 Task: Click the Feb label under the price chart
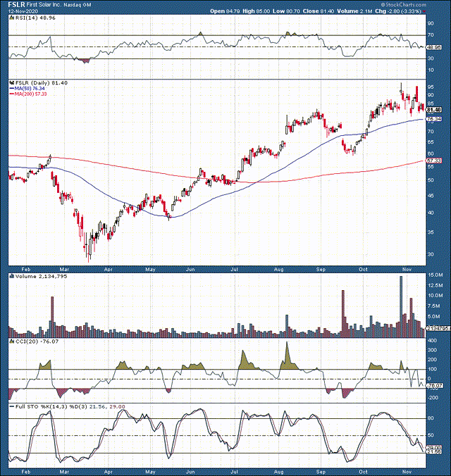pyautogui.click(x=26, y=269)
